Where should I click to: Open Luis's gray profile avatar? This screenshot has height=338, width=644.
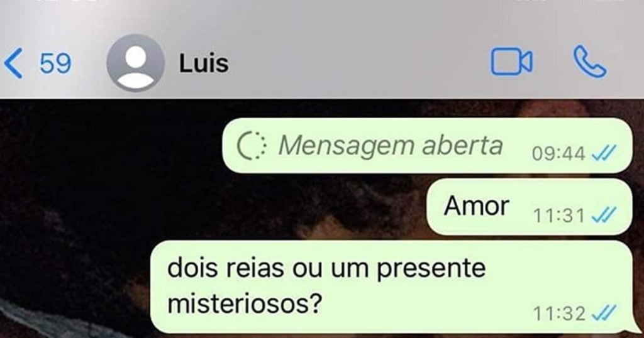pos(135,63)
